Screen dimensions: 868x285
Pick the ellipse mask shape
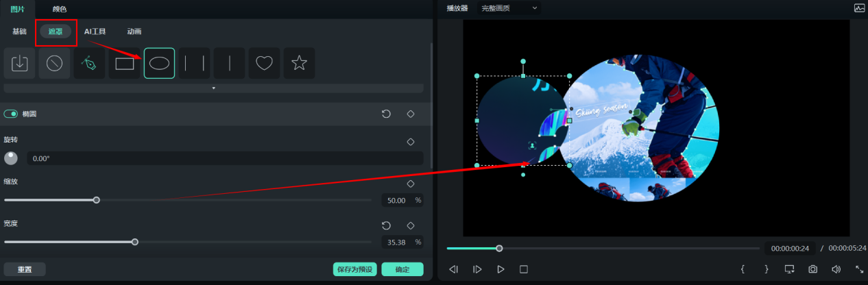pyautogui.click(x=159, y=63)
